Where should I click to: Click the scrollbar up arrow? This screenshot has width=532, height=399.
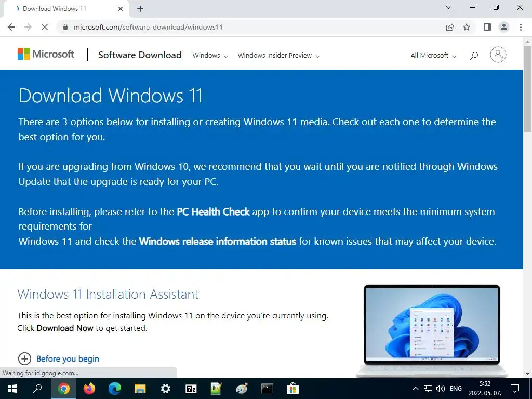click(527, 42)
